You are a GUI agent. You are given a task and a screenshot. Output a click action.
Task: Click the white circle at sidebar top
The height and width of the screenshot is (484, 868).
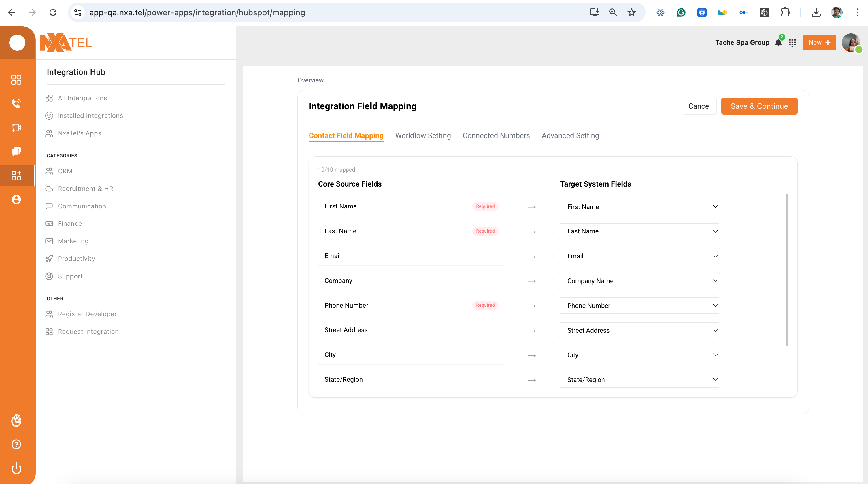click(x=17, y=42)
